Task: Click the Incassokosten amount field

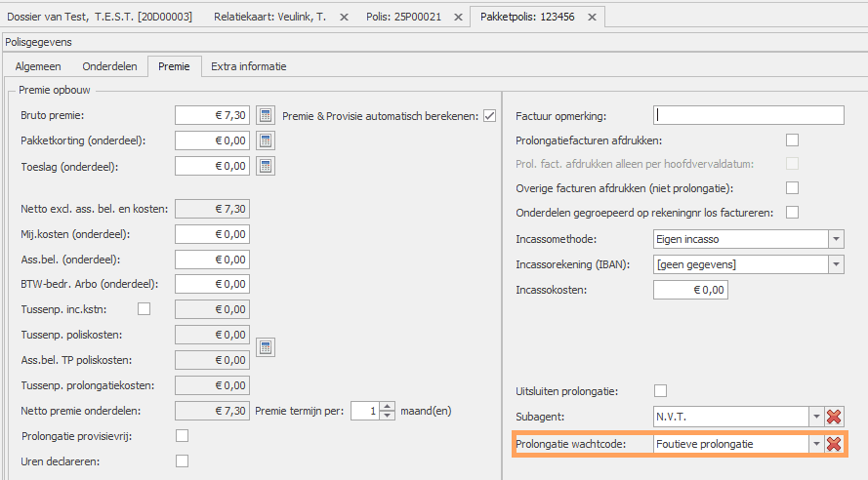Action: point(690,290)
